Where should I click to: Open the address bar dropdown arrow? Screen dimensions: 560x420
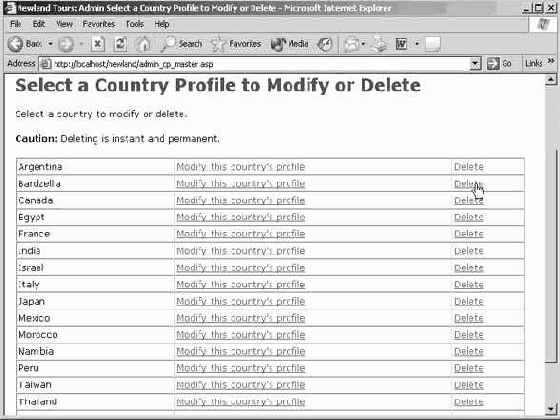point(475,64)
